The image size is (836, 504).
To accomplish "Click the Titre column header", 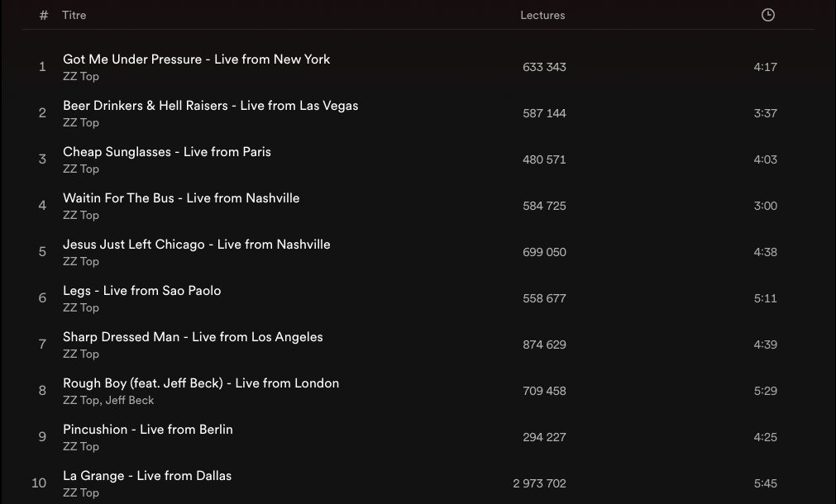I will [x=74, y=15].
